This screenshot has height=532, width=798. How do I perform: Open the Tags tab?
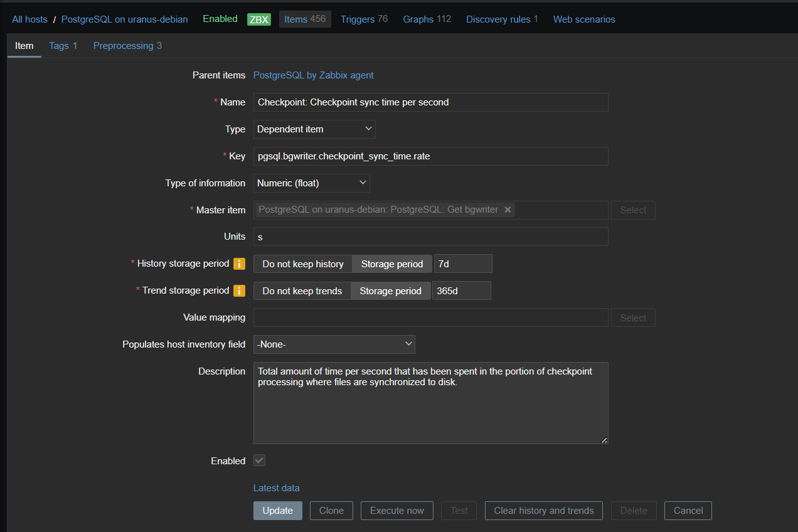[x=63, y=46]
